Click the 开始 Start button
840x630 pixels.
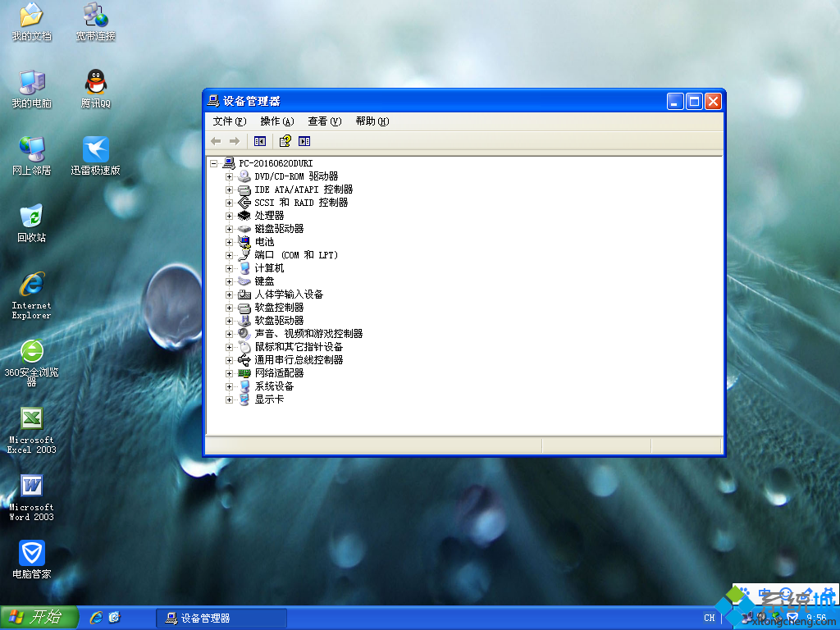point(39,617)
